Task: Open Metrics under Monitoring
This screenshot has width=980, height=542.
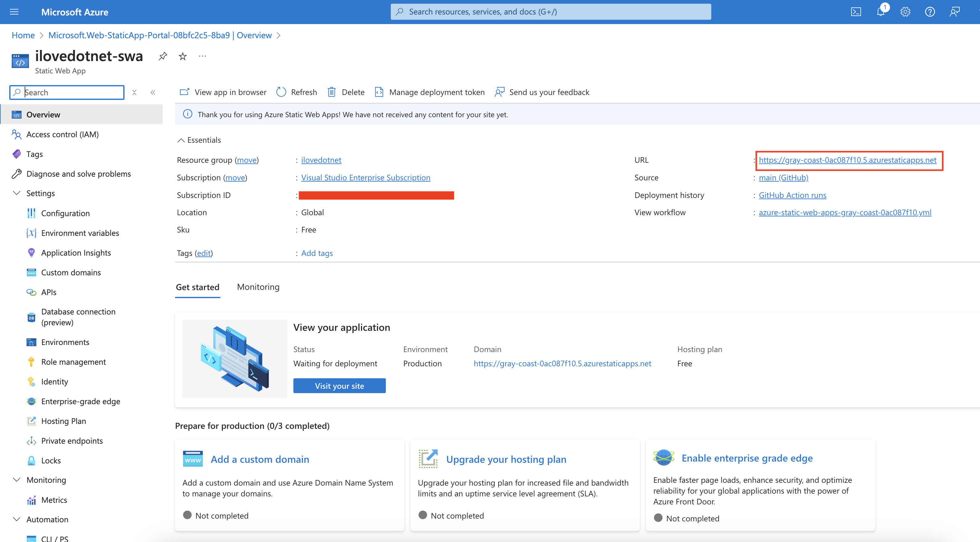Action: (x=54, y=500)
